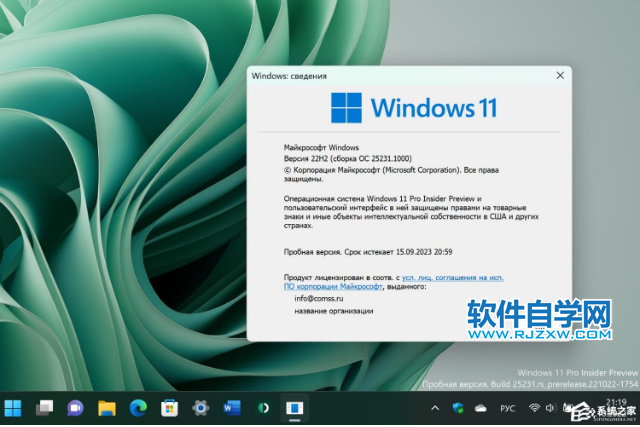640x427 pixels.
Task: Launch the Chat app on the taskbar
Action: 76,408
